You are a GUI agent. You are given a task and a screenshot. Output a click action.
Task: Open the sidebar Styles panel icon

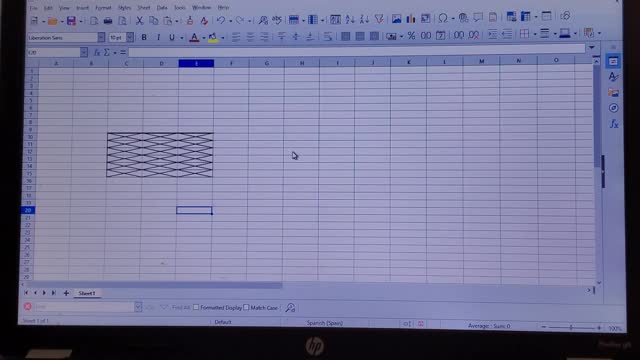click(x=613, y=77)
